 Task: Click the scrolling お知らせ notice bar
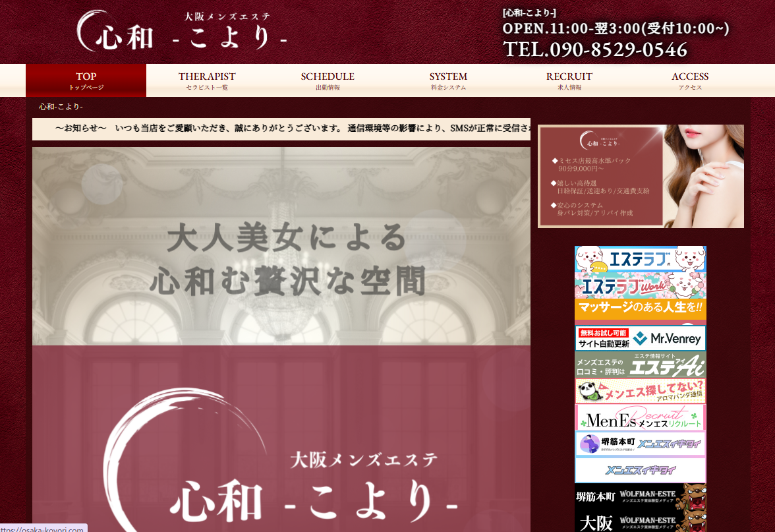281,129
